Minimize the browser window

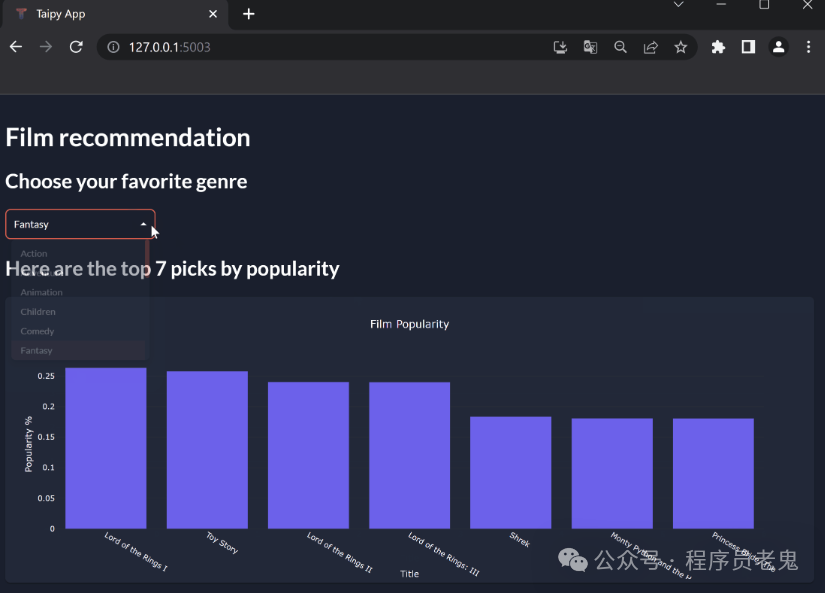coord(721,4)
